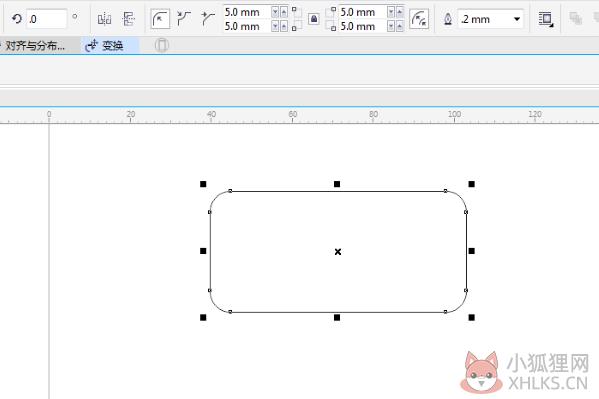The height and width of the screenshot is (399, 599).
Task: Switch to the 变换 docker tab
Action: click(x=111, y=45)
